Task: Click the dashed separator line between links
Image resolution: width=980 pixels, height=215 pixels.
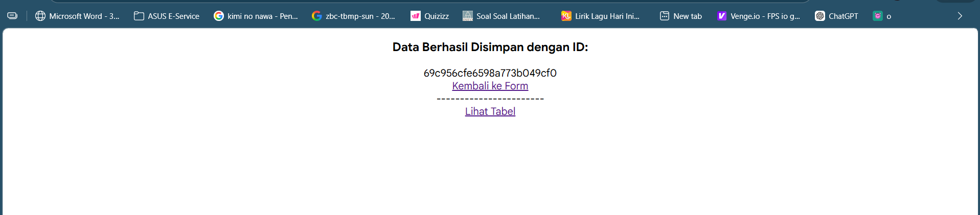Action: click(490, 99)
